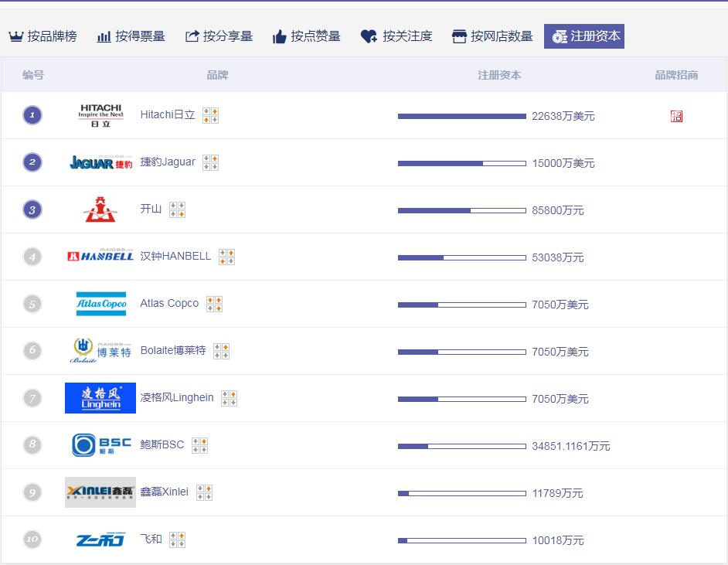The height and width of the screenshot is (565, 728).
Task: Click rank badge number 3
Action: [32, 209]
